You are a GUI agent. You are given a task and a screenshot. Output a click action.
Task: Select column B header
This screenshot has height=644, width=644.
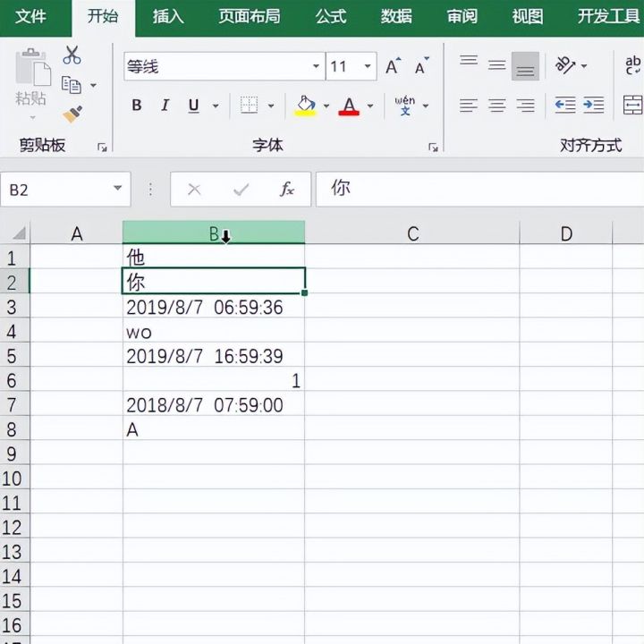(214, 233)
